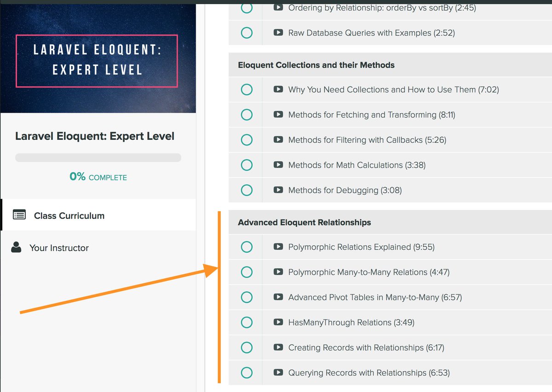Click video icon beside Polymorphic Many-to-Many Relations

click(278, 272)
